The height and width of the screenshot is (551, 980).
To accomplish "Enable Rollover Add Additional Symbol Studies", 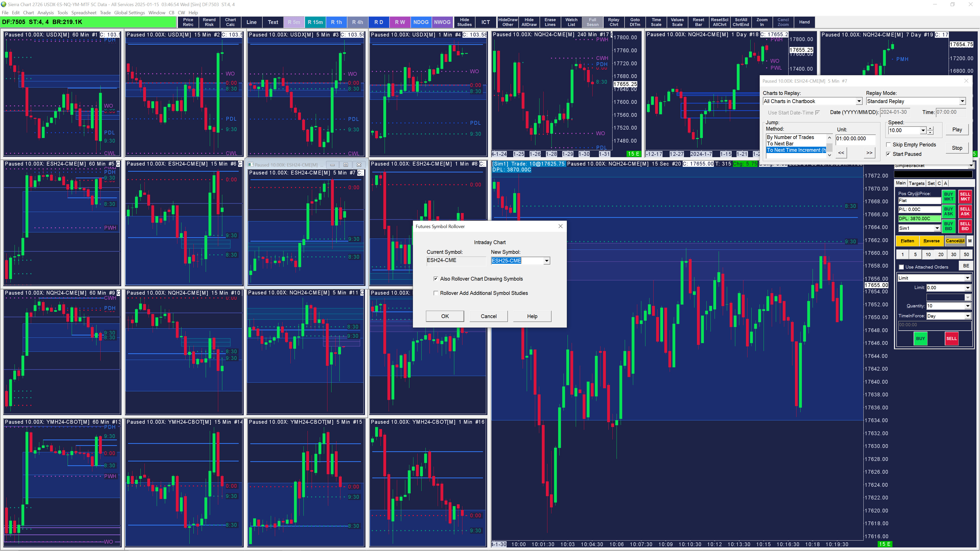I will pos(436,293).
